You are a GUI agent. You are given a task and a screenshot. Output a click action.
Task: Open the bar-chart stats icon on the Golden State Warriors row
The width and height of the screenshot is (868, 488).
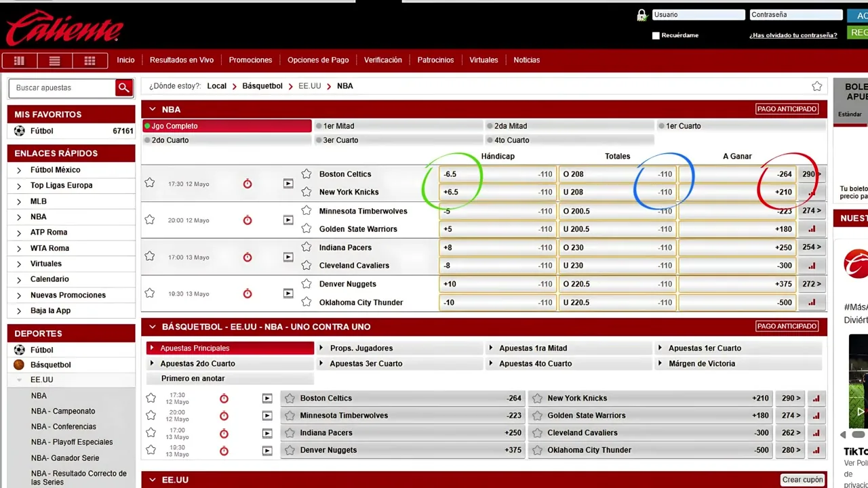[x=812, y=229]
